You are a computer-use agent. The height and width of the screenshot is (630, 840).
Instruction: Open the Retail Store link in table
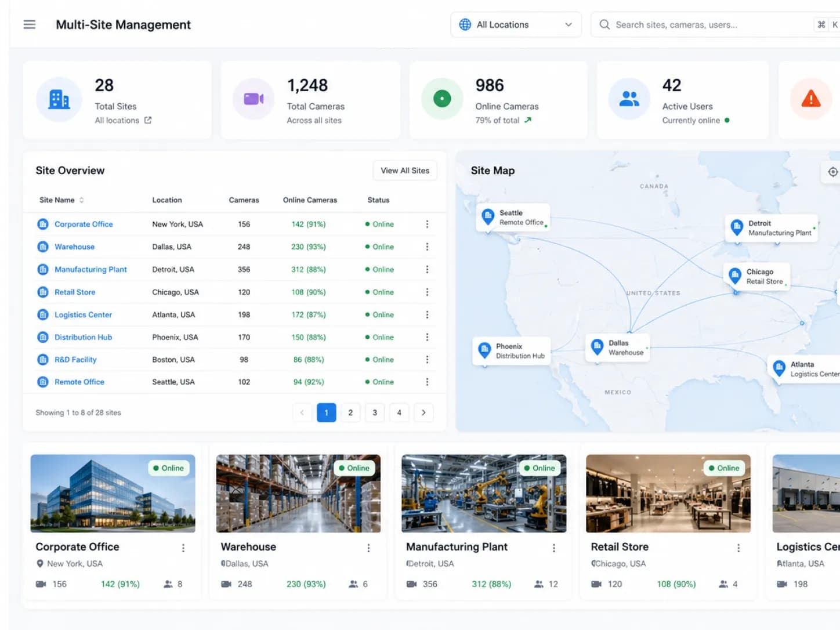(x=75, y=292)
